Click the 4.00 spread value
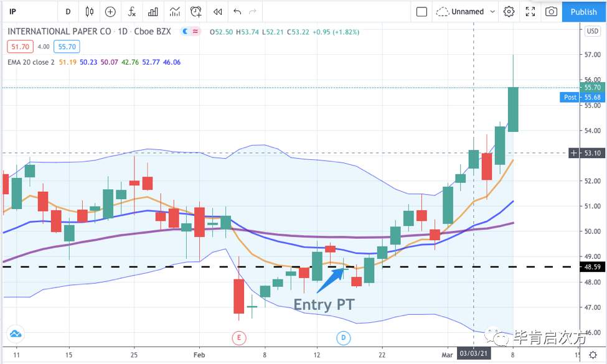The height and width of the screenshot is (364, 607). coord(44,47)
